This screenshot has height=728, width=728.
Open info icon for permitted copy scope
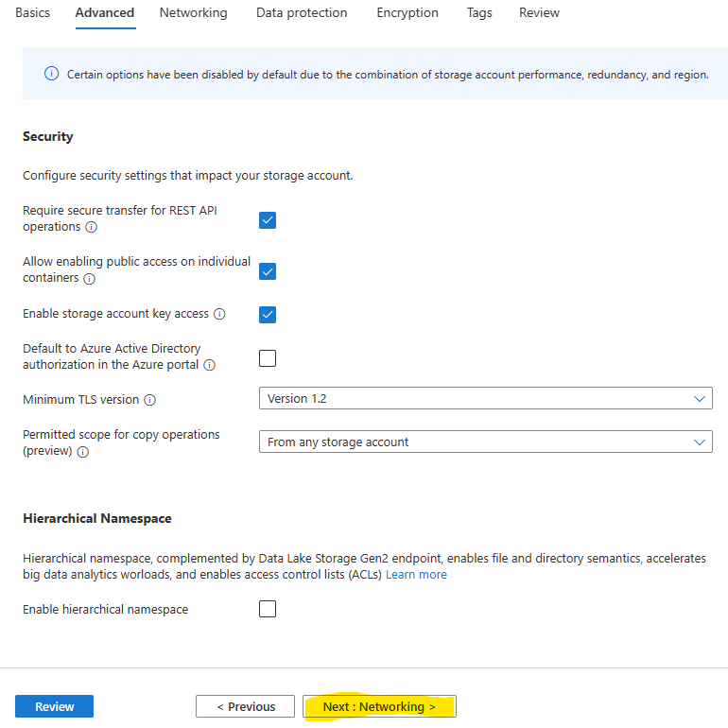coord(82,452)
